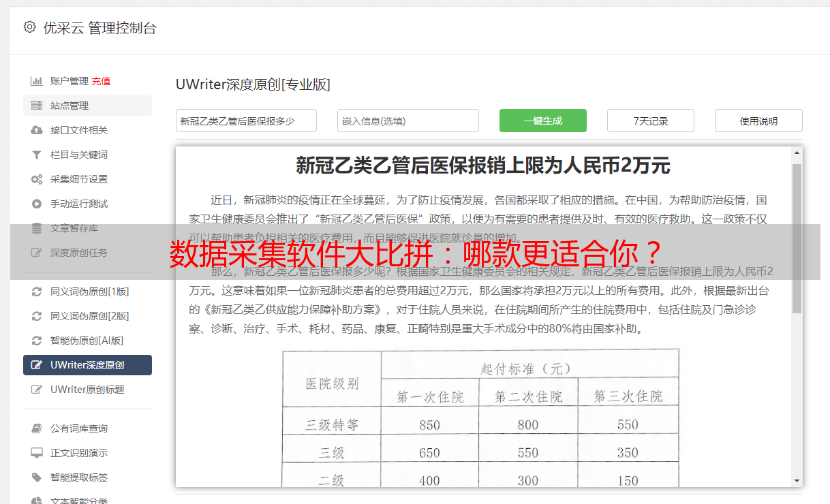
Task: Click the edit icon for 深度原创任务
Action: click(x=37, y=253)
